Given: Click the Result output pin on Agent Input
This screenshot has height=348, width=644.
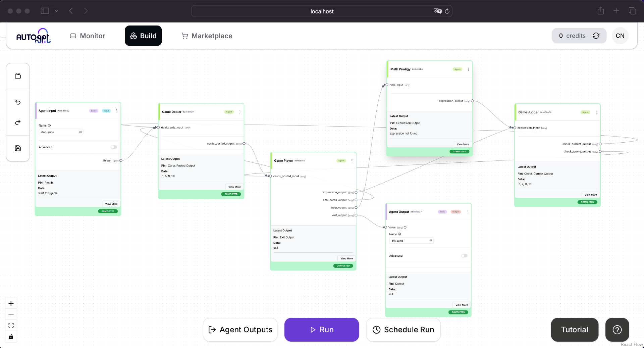Looking at the screenshot, I should 121,161.
